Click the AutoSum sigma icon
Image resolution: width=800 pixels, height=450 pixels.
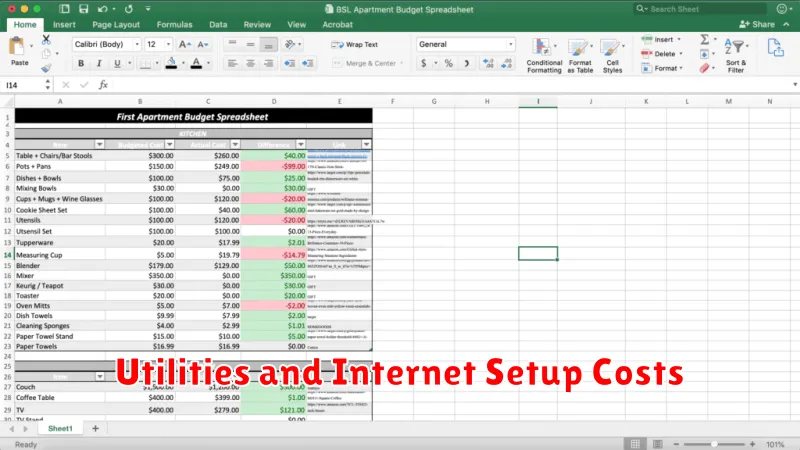point(704,39)
